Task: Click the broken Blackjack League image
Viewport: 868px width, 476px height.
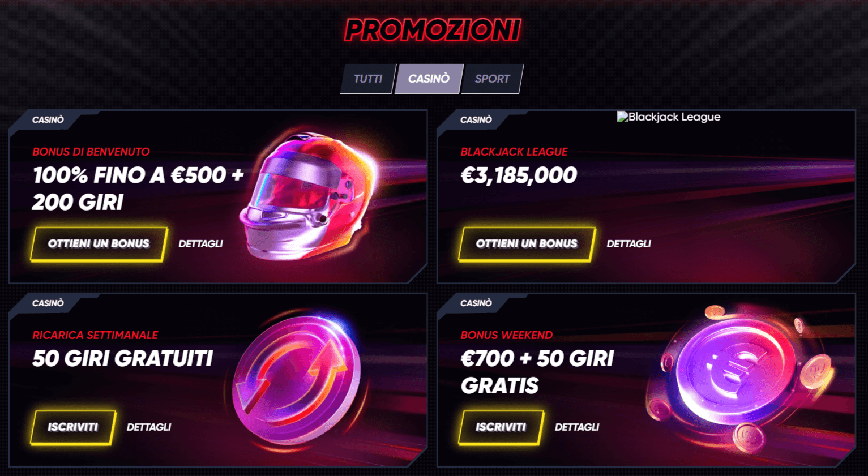Action: [668, 117]
